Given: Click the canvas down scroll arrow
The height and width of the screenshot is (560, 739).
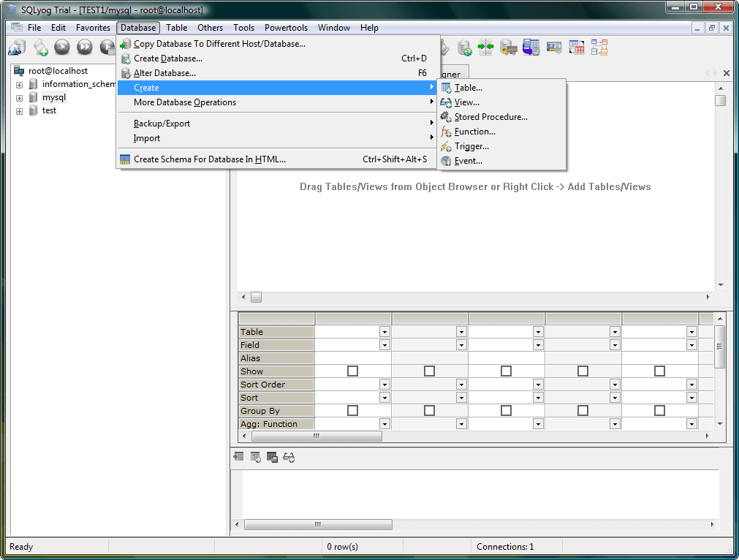Looking at the screenshot, I should tap(721, 284).
